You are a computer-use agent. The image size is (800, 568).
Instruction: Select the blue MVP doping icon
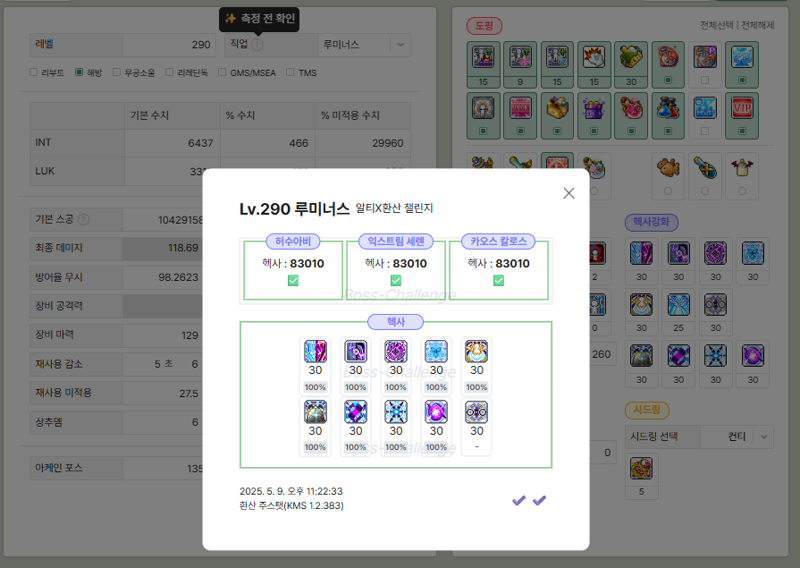[705, 108]
